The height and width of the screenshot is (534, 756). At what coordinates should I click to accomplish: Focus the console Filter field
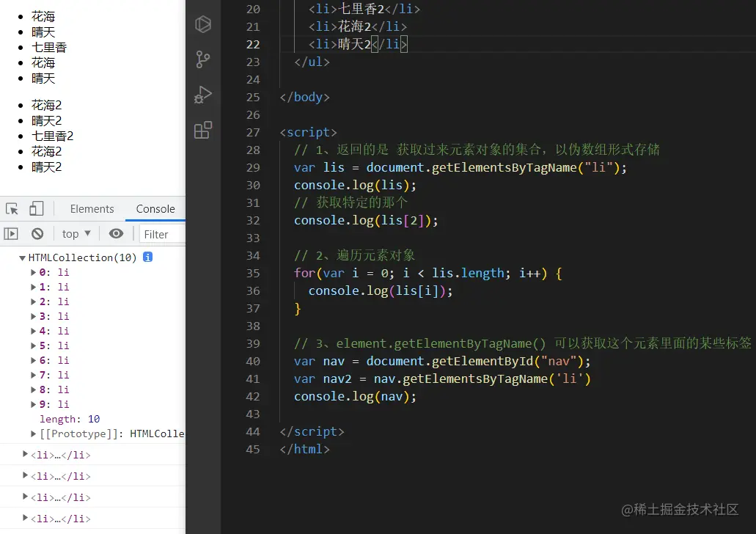click(x=163, y=235)
